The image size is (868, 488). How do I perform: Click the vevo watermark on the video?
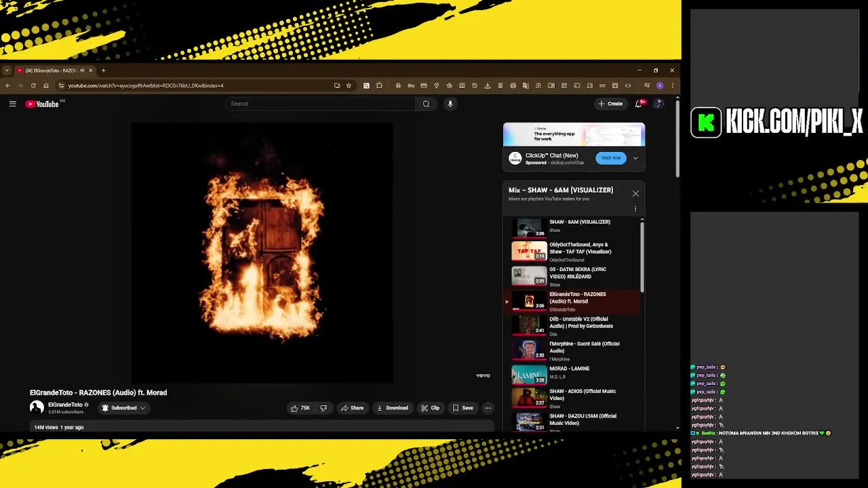pos(483,375)
